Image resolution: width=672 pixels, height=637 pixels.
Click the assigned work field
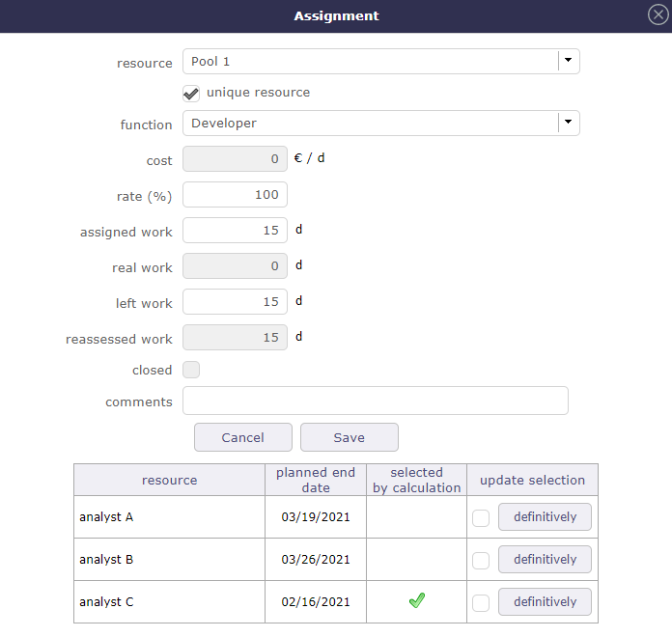click(235, 231)
